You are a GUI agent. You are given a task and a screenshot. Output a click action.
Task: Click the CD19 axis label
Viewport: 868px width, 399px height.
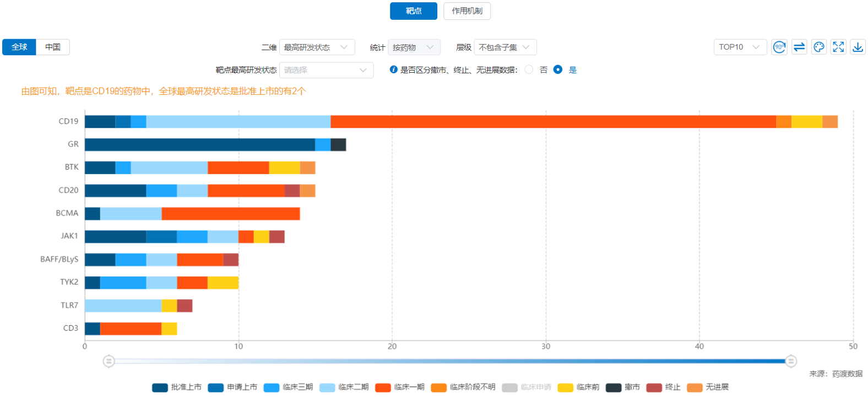[68, 121]
